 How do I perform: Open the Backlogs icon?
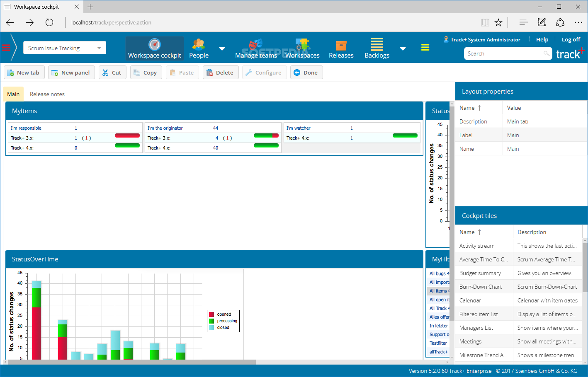[x=377, y=44]
